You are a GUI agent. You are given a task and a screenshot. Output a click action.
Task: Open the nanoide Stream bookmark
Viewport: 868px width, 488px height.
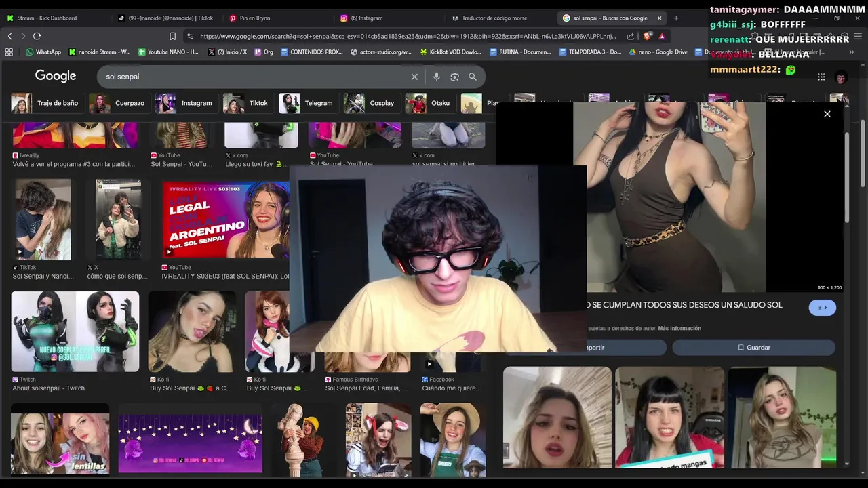pos(100,52)
